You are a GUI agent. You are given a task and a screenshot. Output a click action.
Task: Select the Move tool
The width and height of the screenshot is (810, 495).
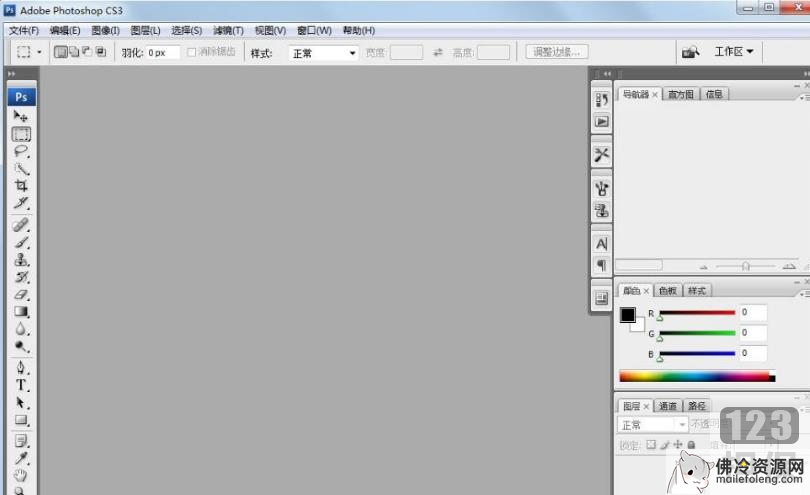21,116
